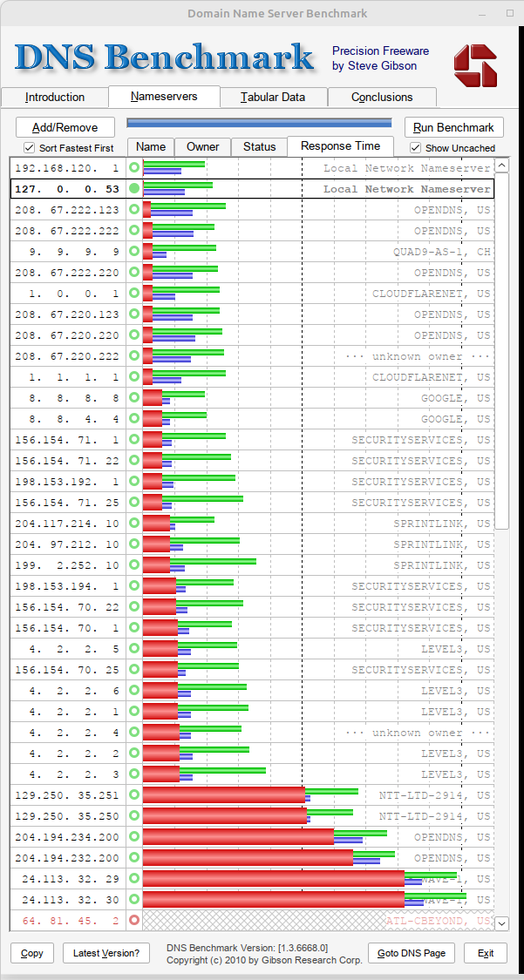Click status circle for 127.0.0.53
Viewport: 524px width, 980px height.
click(x=133, y=188)
